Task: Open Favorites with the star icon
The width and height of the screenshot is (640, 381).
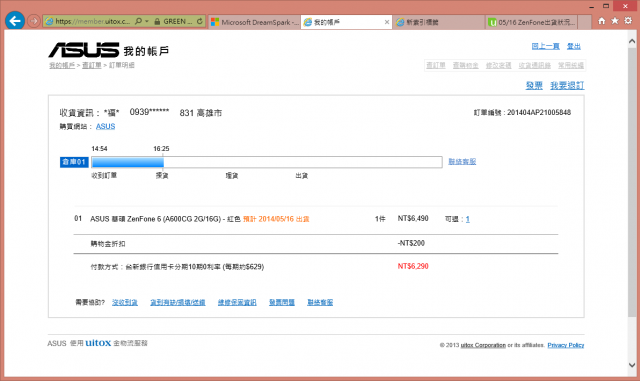Action: (615, 21)
